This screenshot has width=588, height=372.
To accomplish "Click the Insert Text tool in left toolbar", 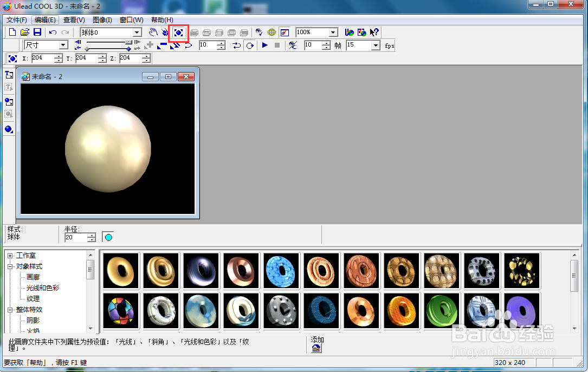I will click(9, 75).
